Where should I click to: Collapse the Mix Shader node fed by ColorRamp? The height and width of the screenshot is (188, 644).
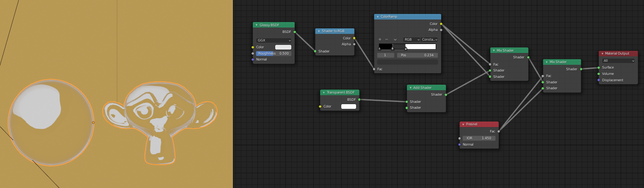[494, 50]
